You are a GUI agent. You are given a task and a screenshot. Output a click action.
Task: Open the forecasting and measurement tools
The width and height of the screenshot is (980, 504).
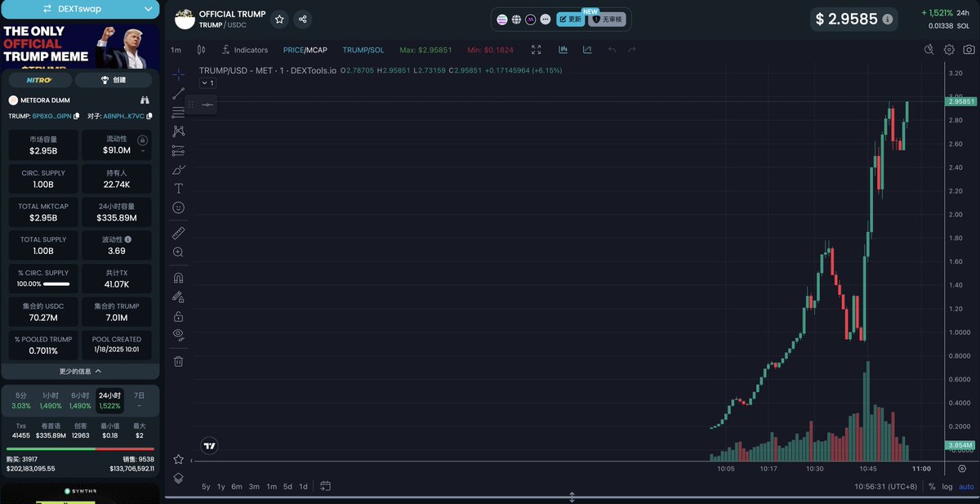pos(179,150)
